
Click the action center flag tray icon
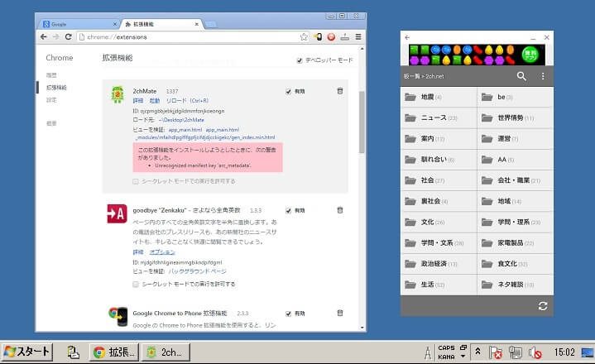tap(495, 352)
